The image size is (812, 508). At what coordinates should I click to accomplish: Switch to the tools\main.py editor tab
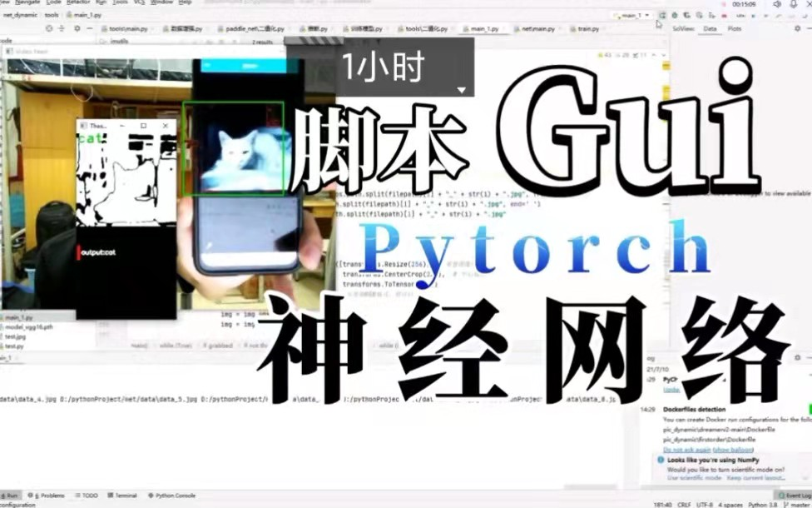click(126, 29)
